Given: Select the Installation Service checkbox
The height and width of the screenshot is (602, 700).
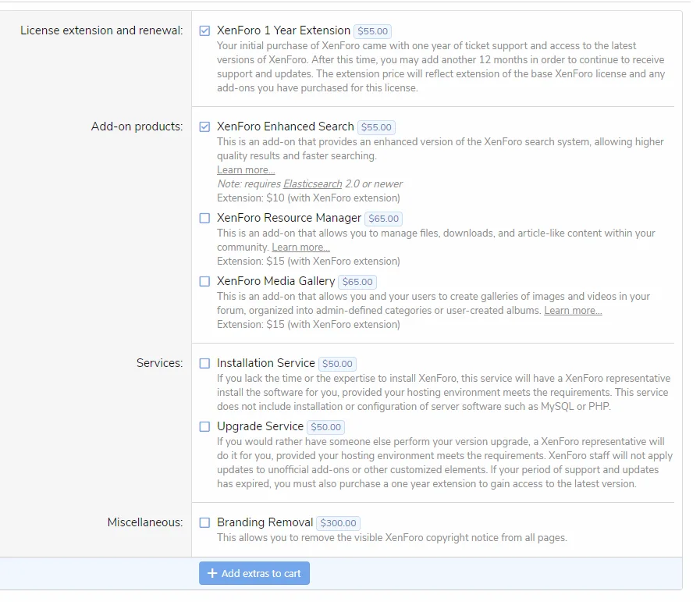Looking at the screenshot, I should click(x=204, y=364).
